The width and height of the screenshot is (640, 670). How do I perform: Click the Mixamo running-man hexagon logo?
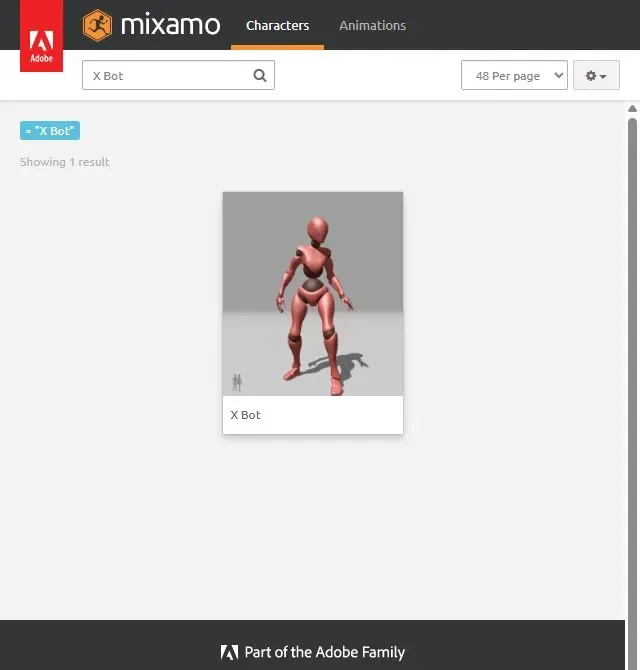tap(97, 25)
